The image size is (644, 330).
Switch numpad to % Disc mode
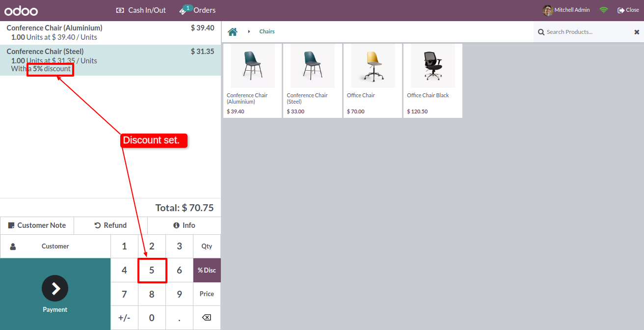pos(207,270)
